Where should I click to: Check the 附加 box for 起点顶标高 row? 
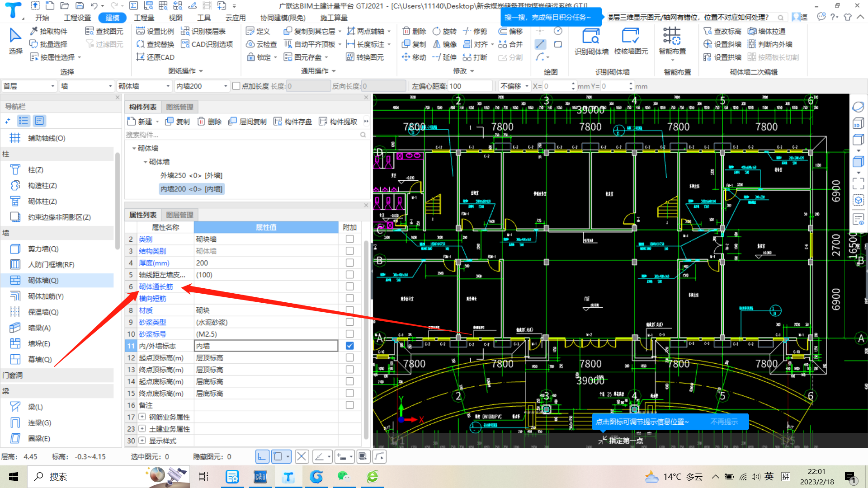(x=349, y=358)
